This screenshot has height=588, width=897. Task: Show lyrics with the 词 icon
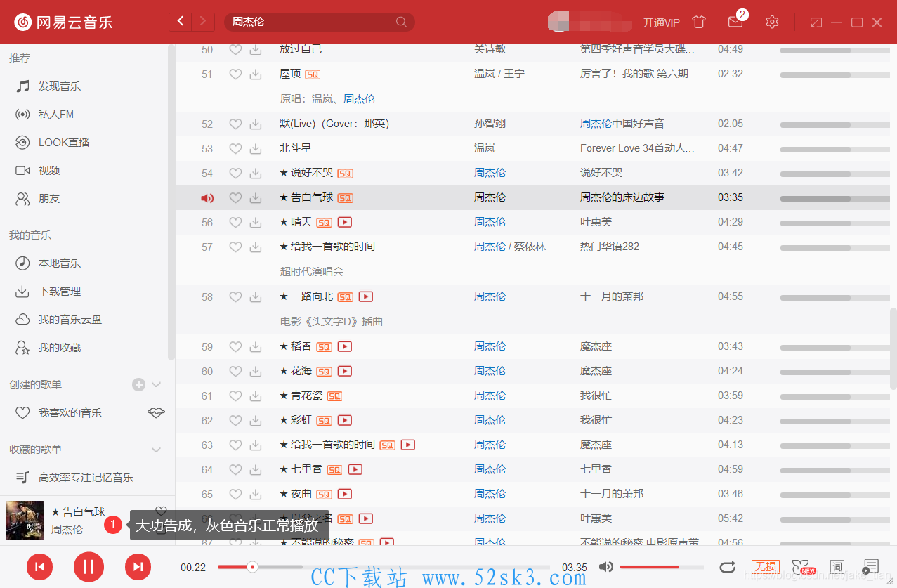click(x=837, y=567)
